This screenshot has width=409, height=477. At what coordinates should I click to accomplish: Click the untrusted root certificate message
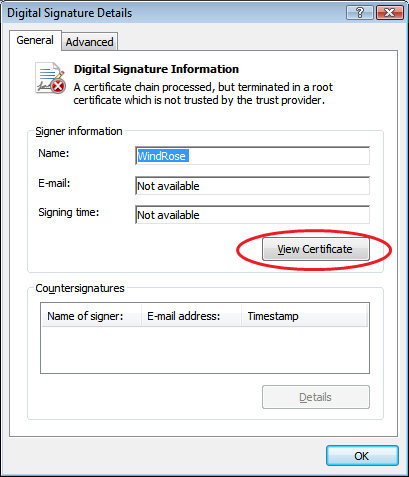[203, 94]
